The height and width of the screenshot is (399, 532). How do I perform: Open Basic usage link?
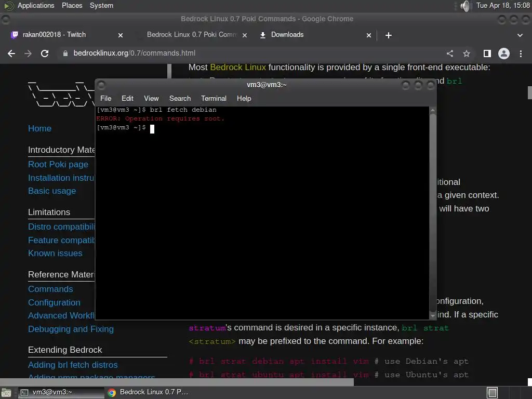pos(52,191)
